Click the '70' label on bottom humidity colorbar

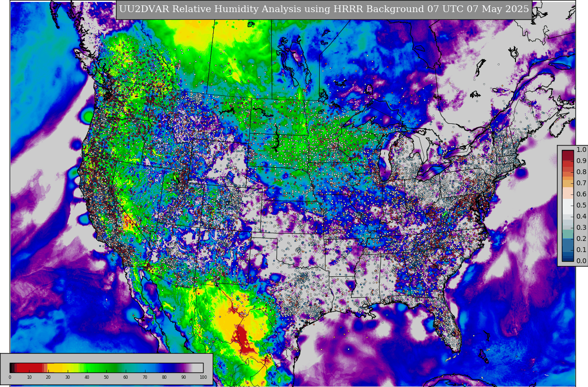pyautogui.click(x=145, y=377)
